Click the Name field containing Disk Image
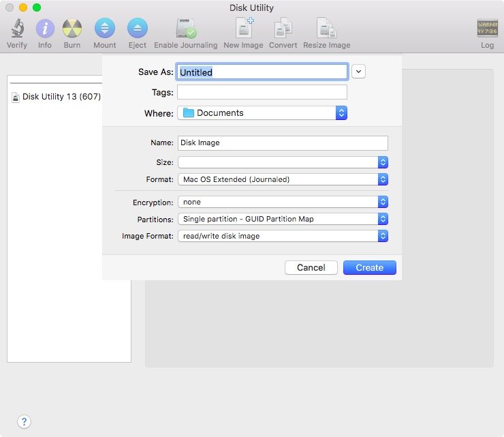 tap(283, 143)
